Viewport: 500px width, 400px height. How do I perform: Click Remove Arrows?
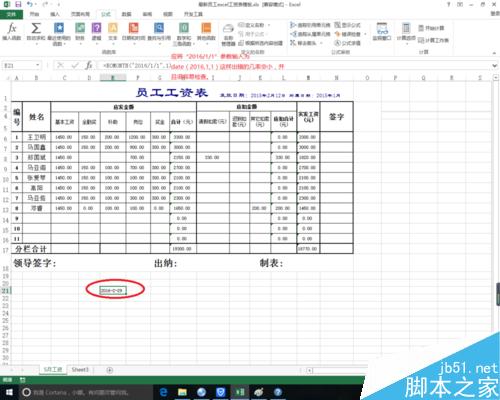click(x=306, y=43)
